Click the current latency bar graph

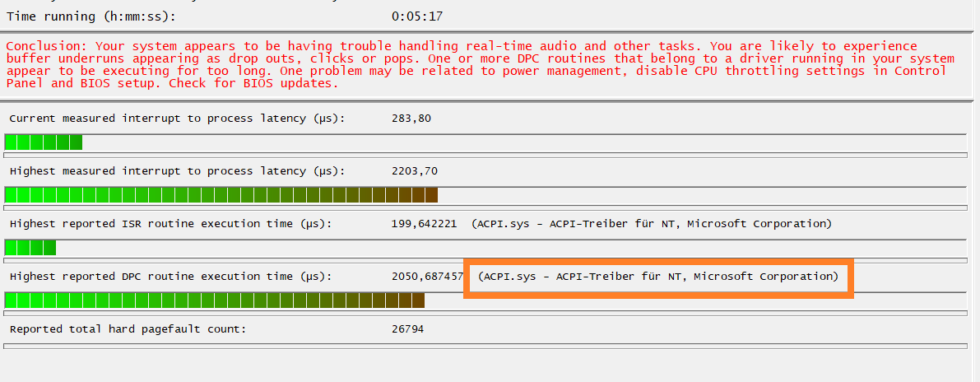click(485, 142)
